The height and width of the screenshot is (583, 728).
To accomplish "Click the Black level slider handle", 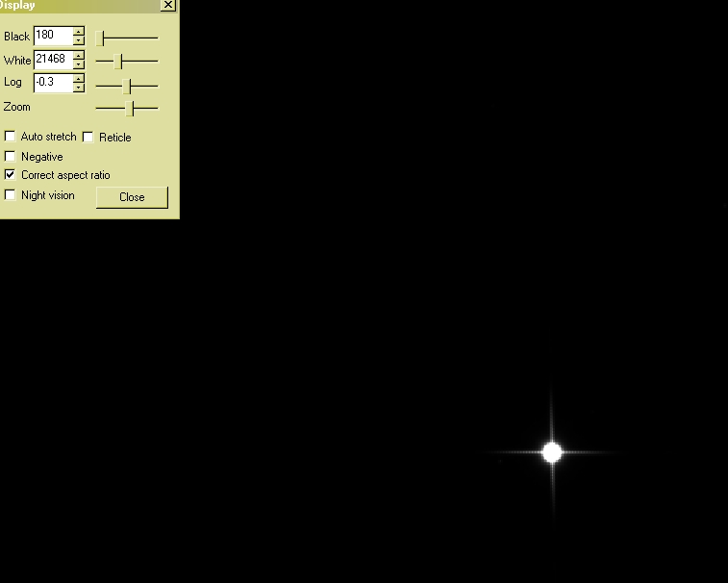I will [100, 38].
